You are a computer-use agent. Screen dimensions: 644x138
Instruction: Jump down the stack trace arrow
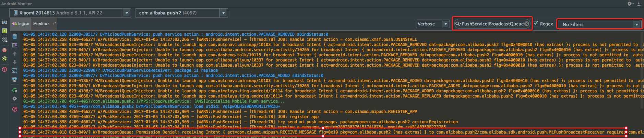pos(15,62)
